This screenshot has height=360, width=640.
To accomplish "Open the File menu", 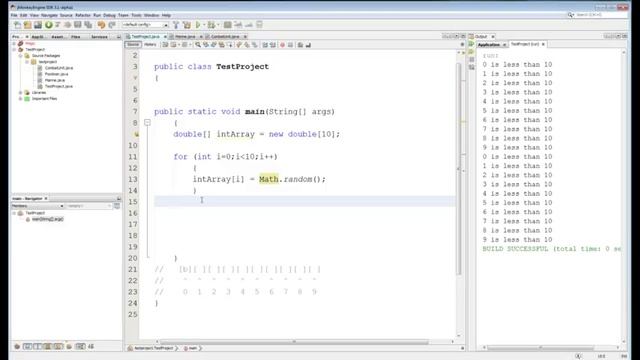I will [14, 15].
